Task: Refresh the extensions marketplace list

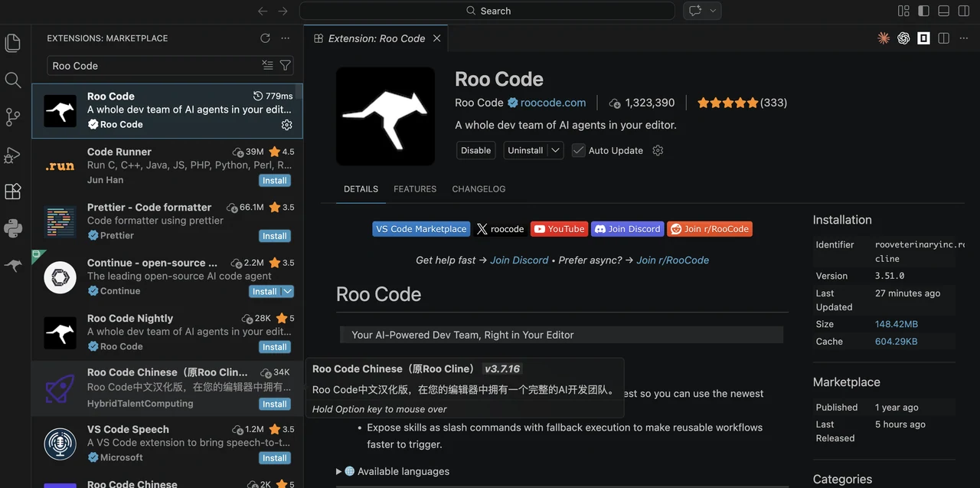Action: tap(265, 38)
